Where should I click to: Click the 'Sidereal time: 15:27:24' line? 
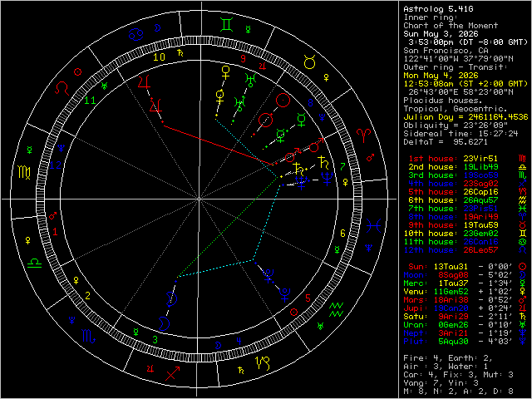[x=461, y=134]
